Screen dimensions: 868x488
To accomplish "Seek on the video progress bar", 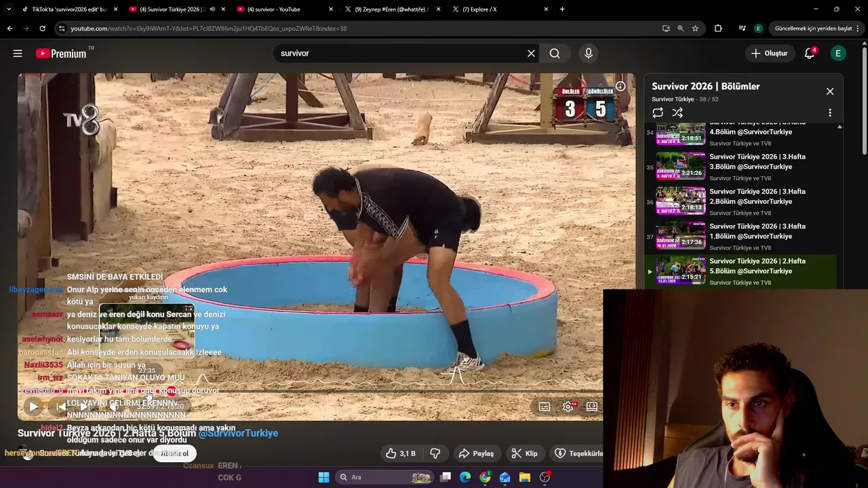I will click(x=310, y=391).
